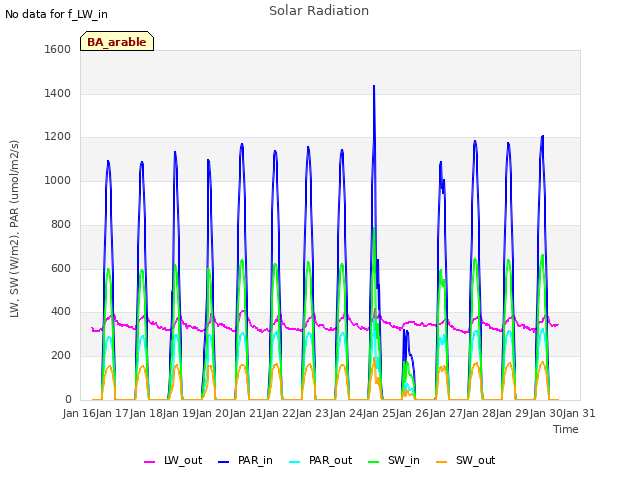Click the 800 y-axis tick label
The image size is (640, 480).
click(61, 224)
